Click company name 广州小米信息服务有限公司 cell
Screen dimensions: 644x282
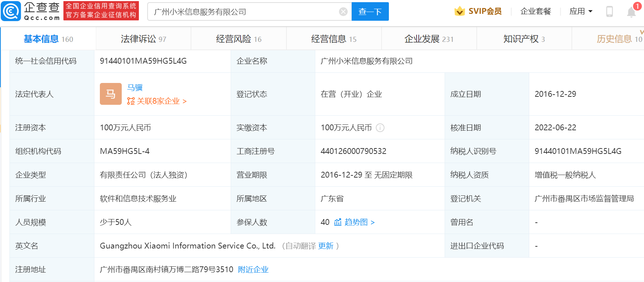(x=367, y=61)
